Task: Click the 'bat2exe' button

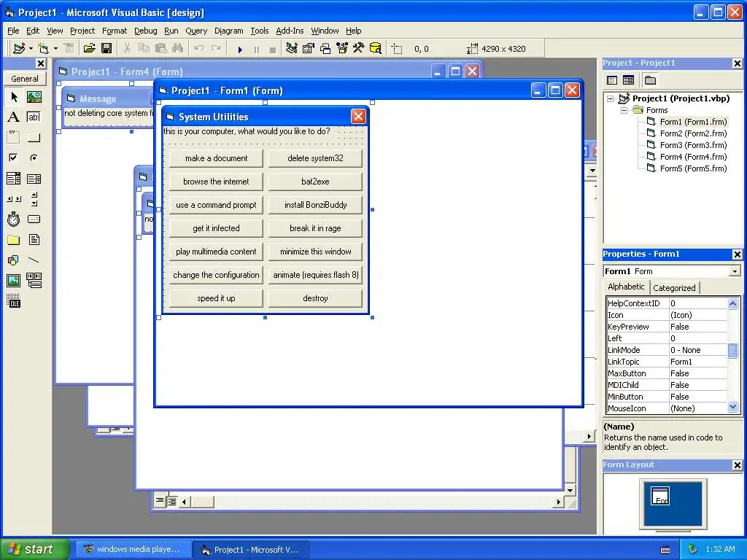Action: pos(315,182)
